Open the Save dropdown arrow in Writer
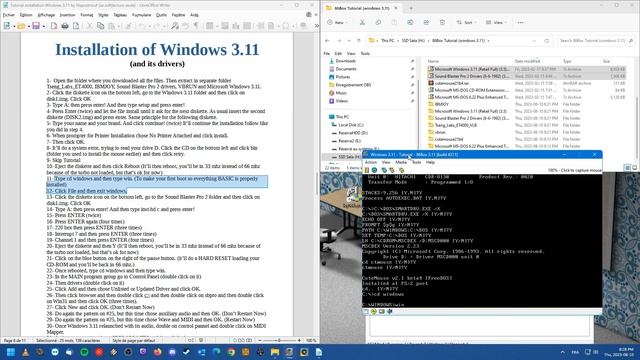This screenshot has height=360, width=640. 43,26
